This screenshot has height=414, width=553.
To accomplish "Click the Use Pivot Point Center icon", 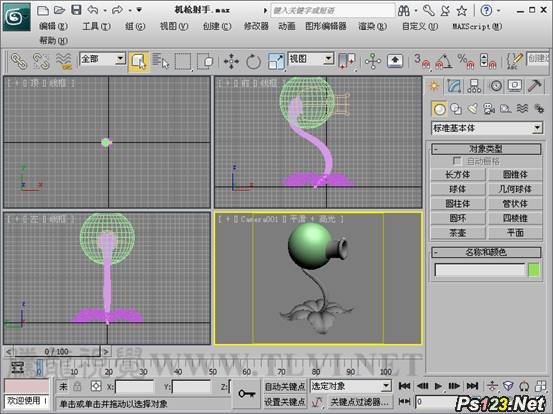I will point(347,61).
